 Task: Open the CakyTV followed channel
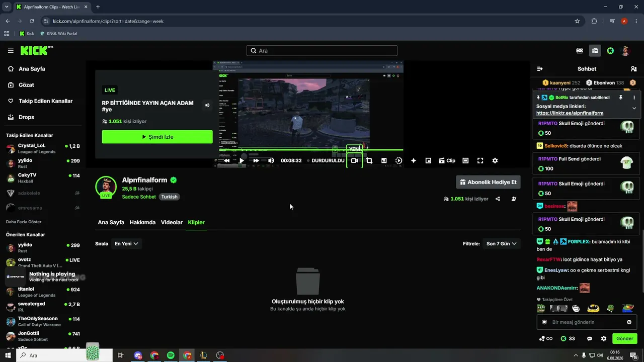click(43, 178)
